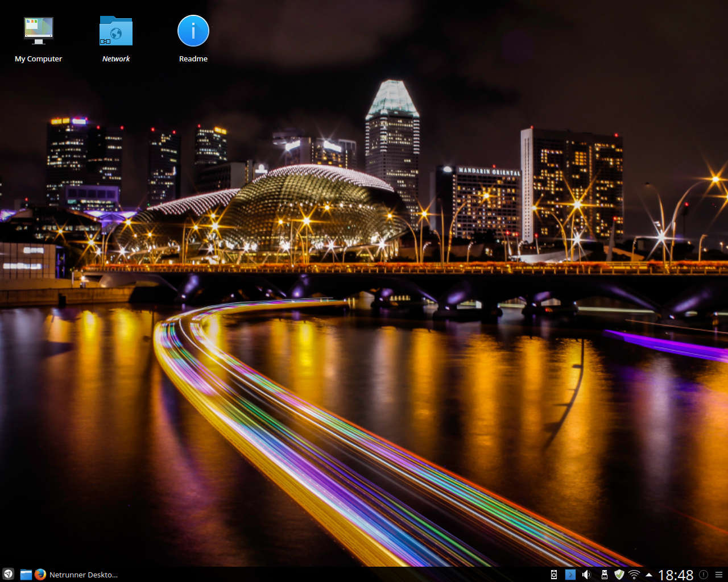Open the removable devices USB tray icon
The width and height of the screenshot is (728, 582).
coord(604,575)
